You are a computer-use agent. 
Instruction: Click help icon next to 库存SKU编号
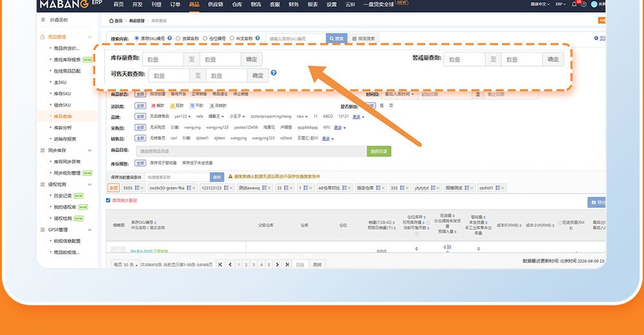click(x=169, y=38)
